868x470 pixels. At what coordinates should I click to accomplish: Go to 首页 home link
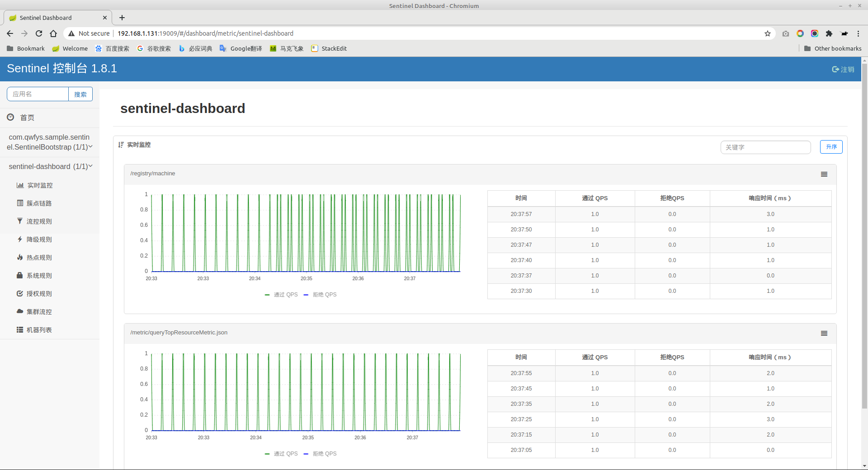(x=27, y=117)
